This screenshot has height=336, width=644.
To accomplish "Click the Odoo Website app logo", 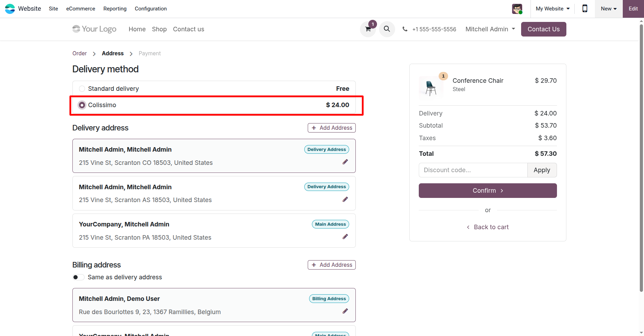I will pos(10,8).
